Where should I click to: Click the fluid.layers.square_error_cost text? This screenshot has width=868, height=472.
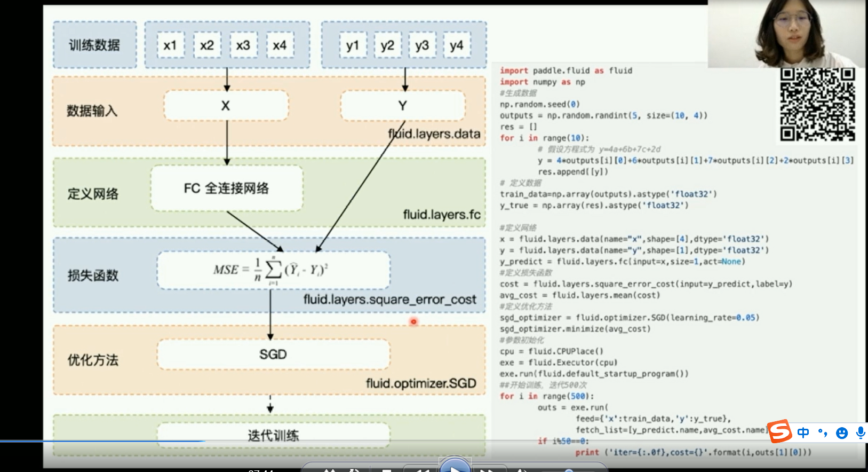point(389,300)
